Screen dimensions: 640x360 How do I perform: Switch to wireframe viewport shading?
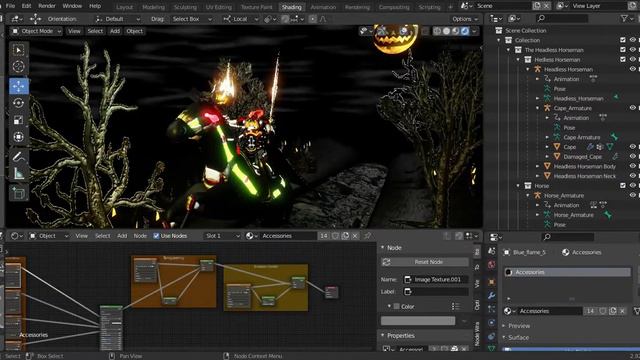coord(437,31)
